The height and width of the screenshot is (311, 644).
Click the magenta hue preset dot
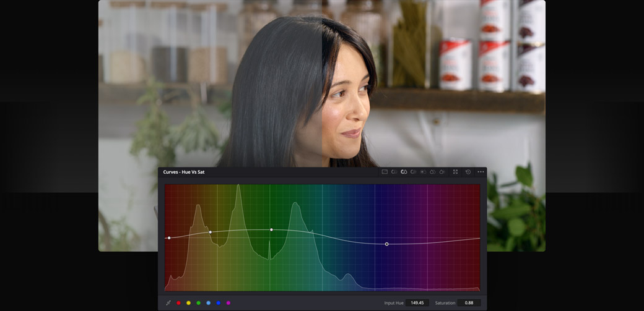coord(228,303)
